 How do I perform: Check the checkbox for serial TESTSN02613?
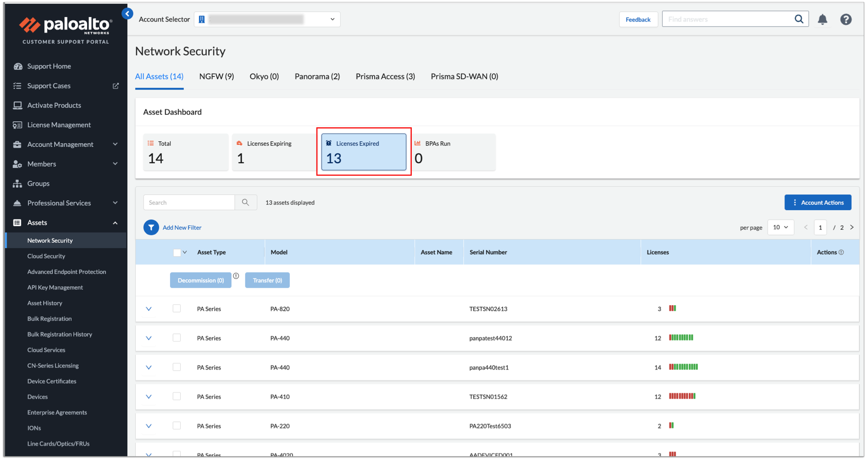point(176,308)
